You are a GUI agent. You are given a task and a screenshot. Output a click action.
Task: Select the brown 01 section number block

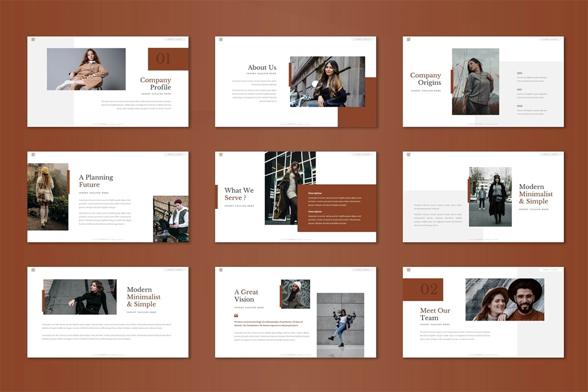(x=168, y=59)
